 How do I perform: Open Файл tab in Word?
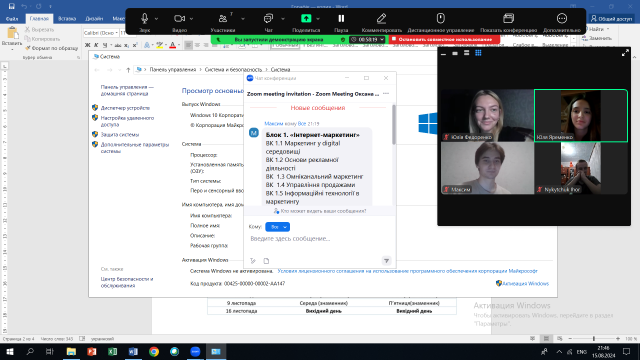[12, 19]
